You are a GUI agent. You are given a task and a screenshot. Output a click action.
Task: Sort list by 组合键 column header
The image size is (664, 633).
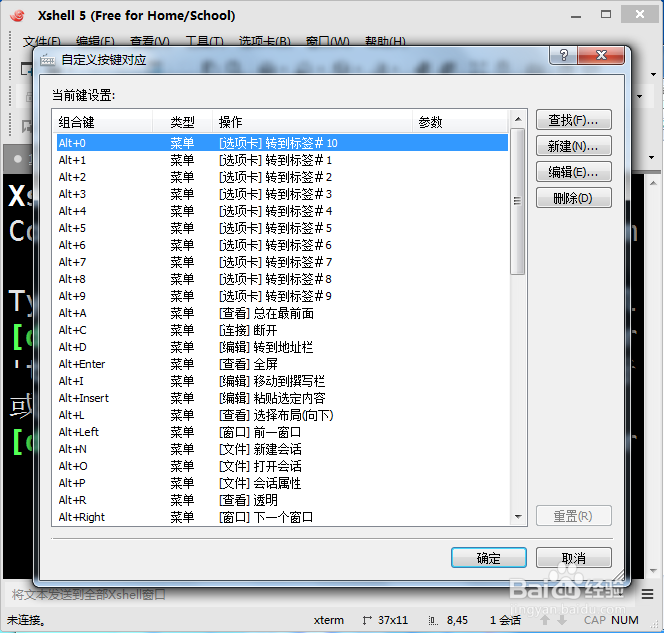coord(102,122)
